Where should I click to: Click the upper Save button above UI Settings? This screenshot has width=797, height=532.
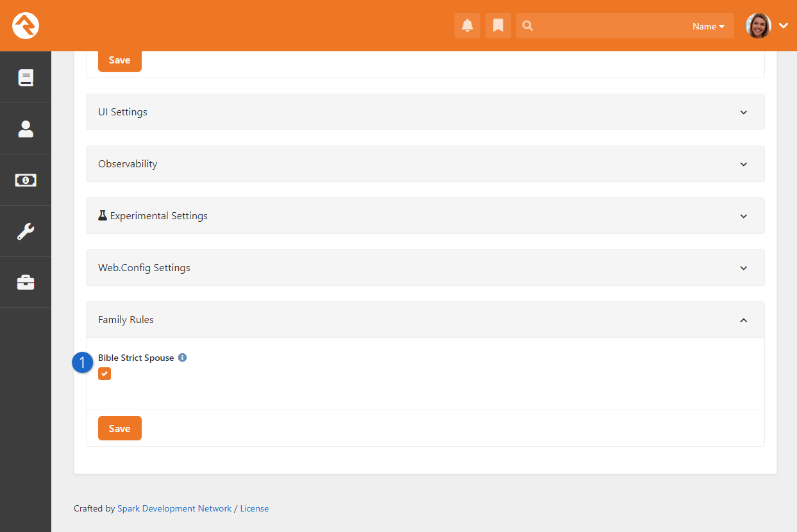click(x=120, y=60)
